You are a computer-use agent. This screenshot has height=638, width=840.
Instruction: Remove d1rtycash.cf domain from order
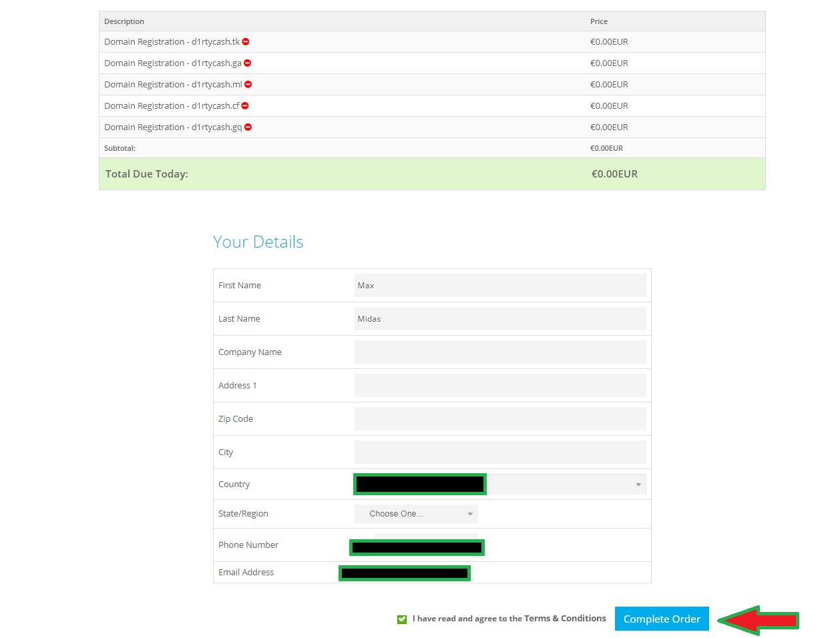coord(245,106)
